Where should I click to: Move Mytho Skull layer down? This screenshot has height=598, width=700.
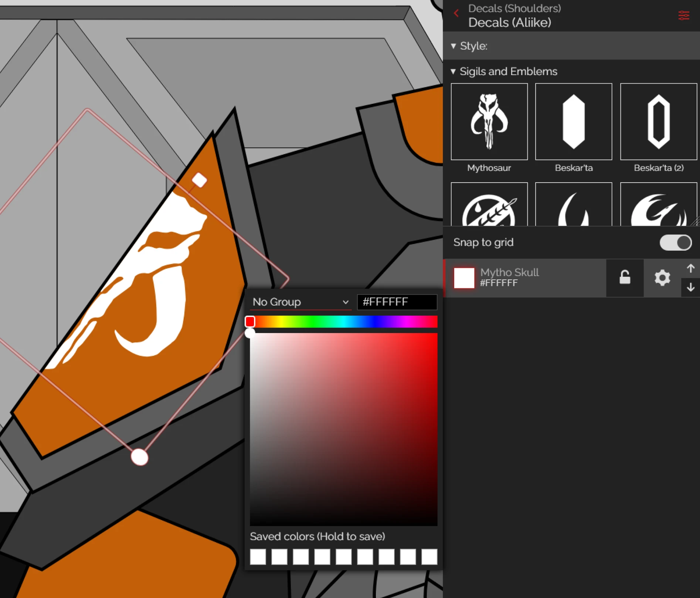[x=690, y=287]
